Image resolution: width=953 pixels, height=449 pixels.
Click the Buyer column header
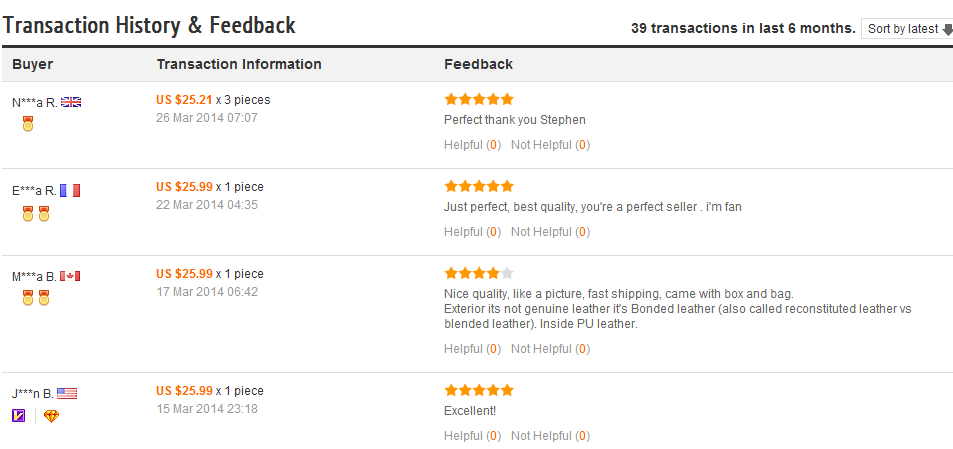point(32,64)
